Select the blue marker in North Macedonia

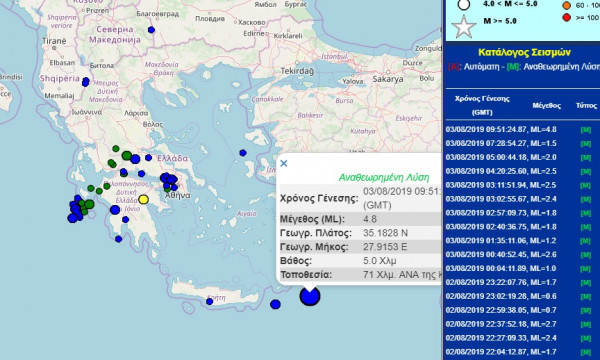(151, 30)
